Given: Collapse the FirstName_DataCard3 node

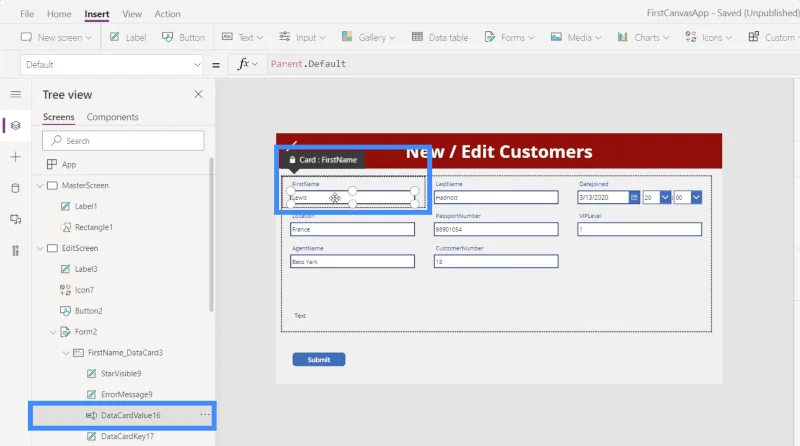Looking at the screenshot, I should pos(66,353).
